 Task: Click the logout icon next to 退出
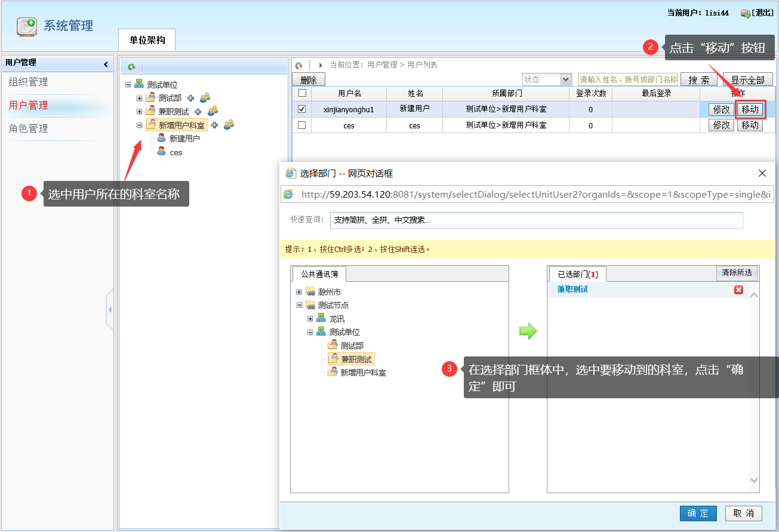(x=746, y=13)
